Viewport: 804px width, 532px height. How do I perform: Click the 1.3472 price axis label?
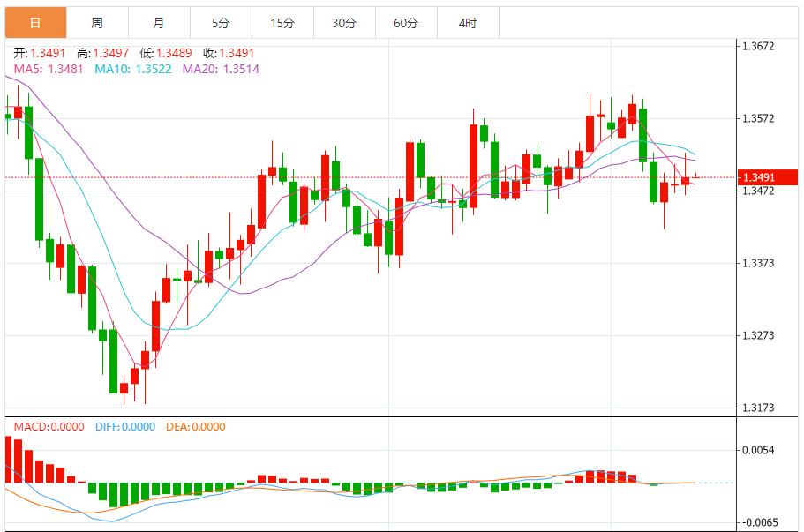tap(758, 191)
